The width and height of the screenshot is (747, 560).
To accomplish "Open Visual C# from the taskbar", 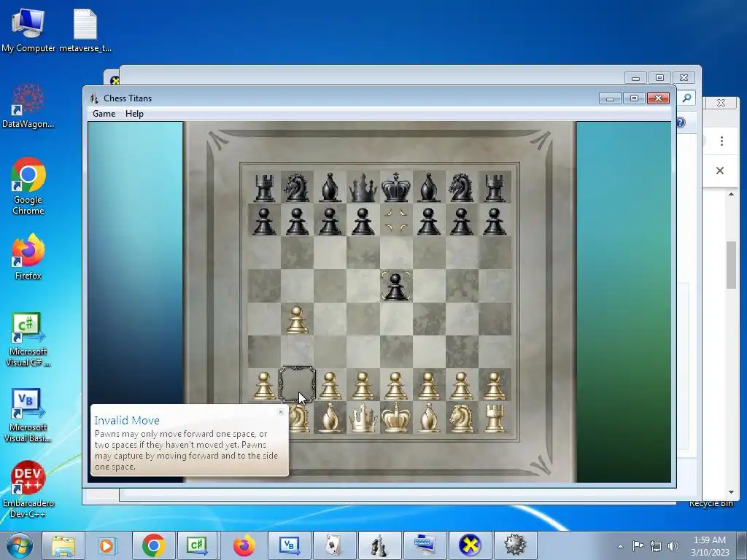I will [197, 545].
